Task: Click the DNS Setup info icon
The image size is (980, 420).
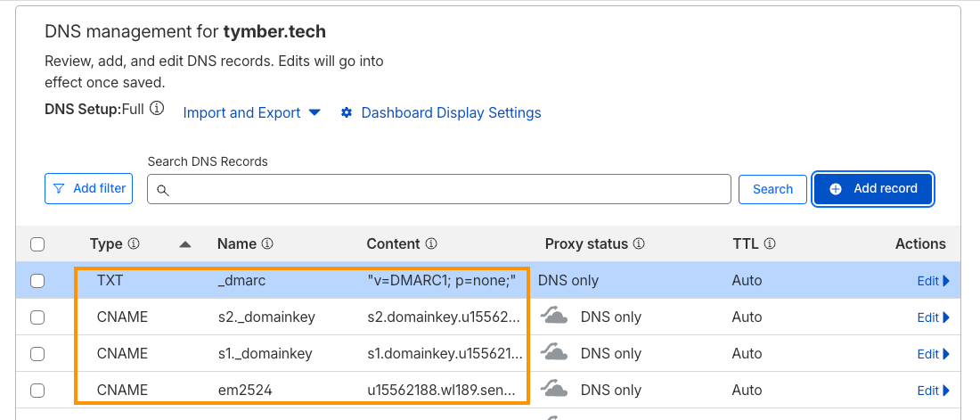Action: tap(157, 109)
